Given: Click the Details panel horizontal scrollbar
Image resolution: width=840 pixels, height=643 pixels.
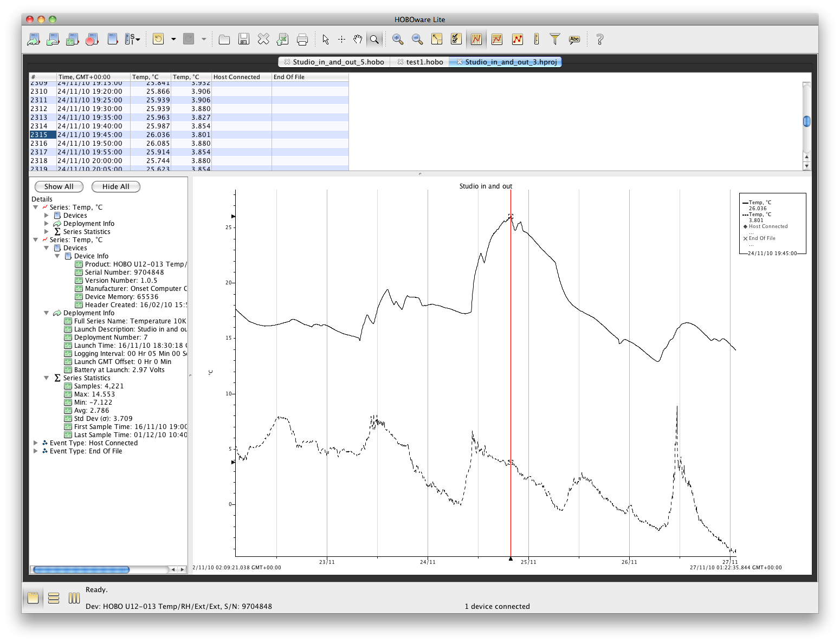Looking at the screenshot, I should (81, 569).
